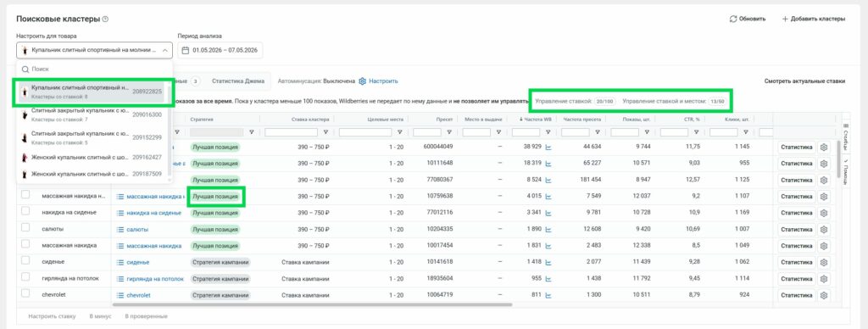Click calendar icon in Период анализа field
The height and width of the screenshot is (329, 868).
186,50
